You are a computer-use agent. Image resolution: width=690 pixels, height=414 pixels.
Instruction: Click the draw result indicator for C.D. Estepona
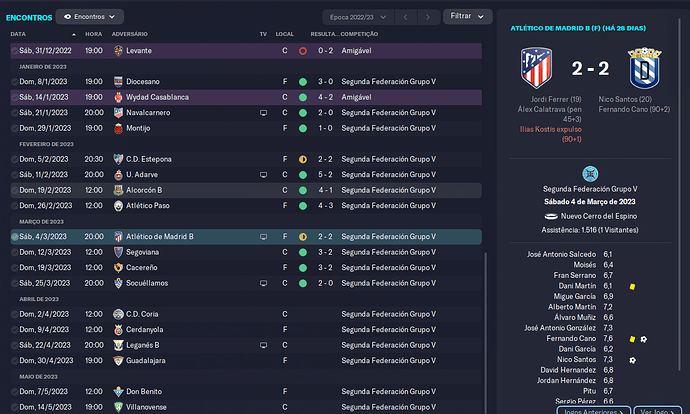point(303,159)
